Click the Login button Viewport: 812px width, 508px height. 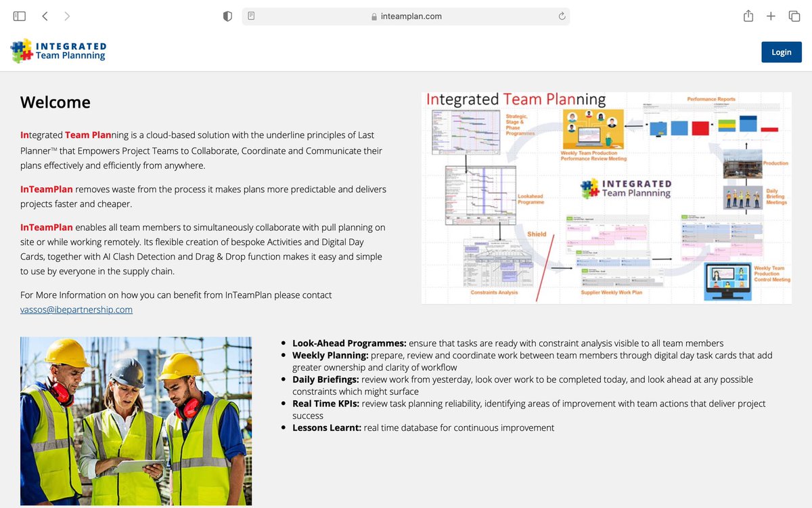(x=782, y=52)
